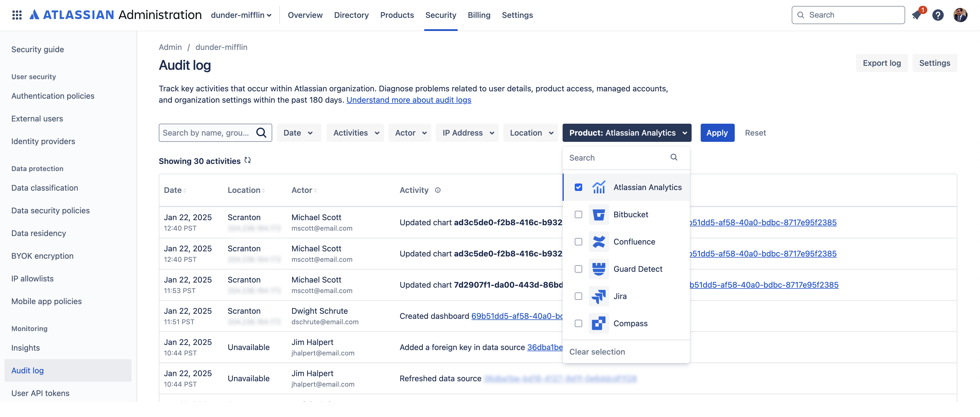Refresh the activities list icon
980x417 pixels.
pos(248,160)
